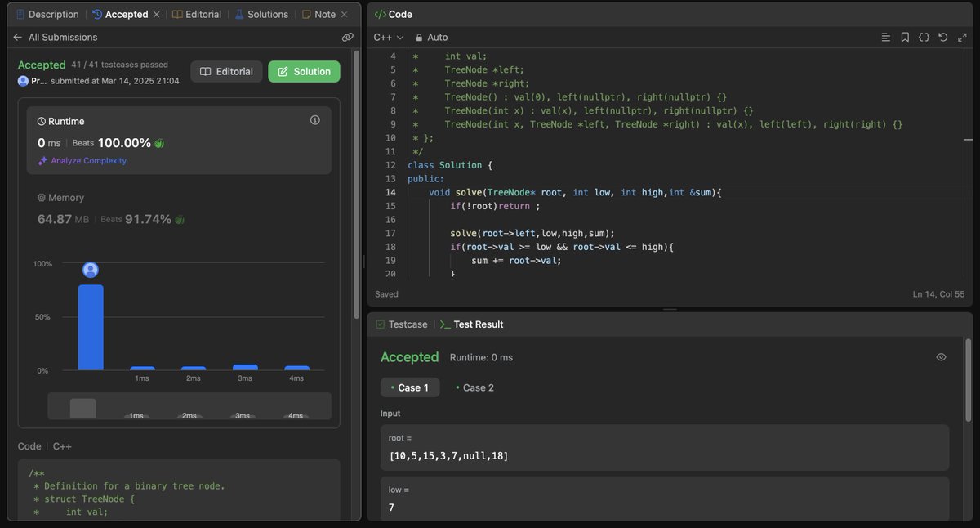The image size is (980, 528).
Task: Switch to the Editorial tab
Action: click(x=195, y=14)
